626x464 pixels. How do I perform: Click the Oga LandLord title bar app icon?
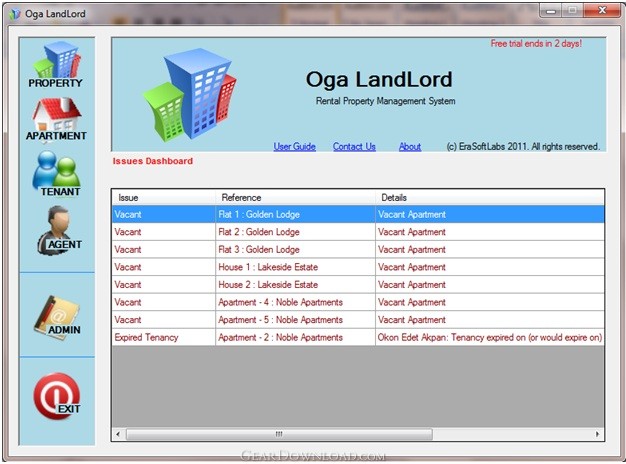pos(14,14)
